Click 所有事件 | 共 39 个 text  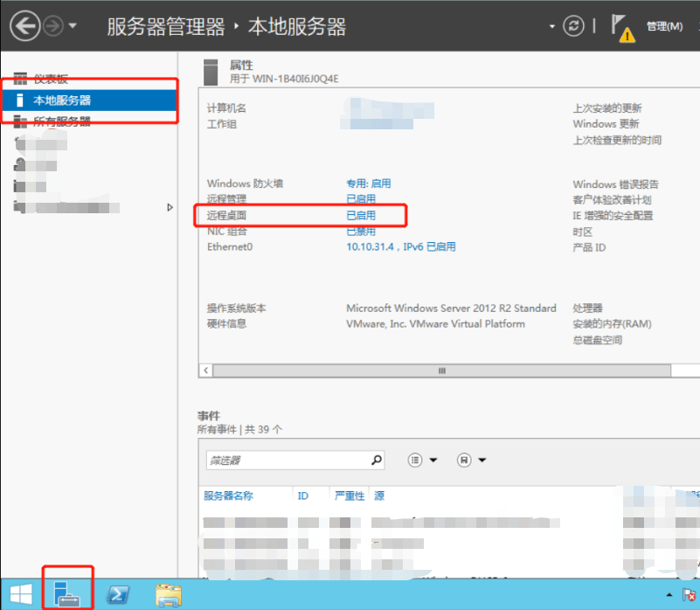(239, 430)
